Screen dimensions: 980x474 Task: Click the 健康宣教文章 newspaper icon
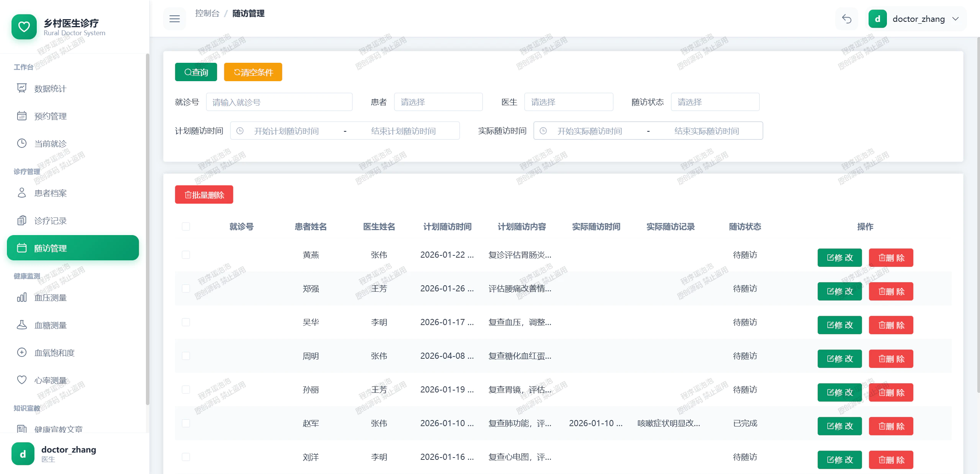[22, 429]
